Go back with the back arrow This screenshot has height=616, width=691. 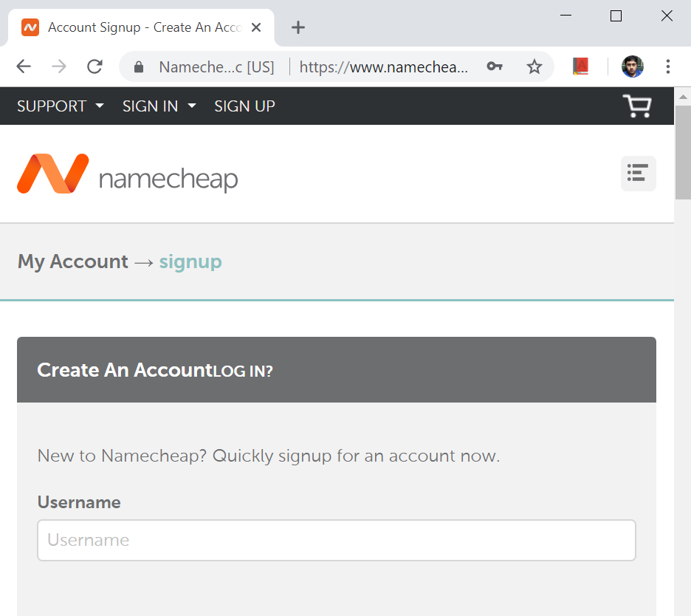tap(23, 66)
